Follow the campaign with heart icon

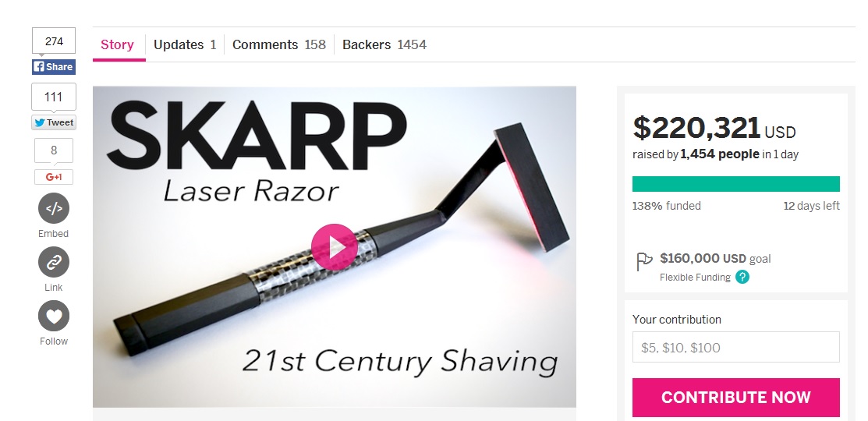(54, 316)
